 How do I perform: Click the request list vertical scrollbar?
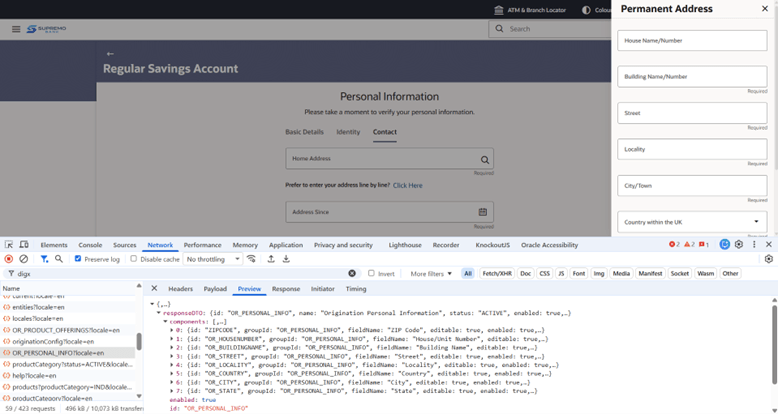pos(139,342)
